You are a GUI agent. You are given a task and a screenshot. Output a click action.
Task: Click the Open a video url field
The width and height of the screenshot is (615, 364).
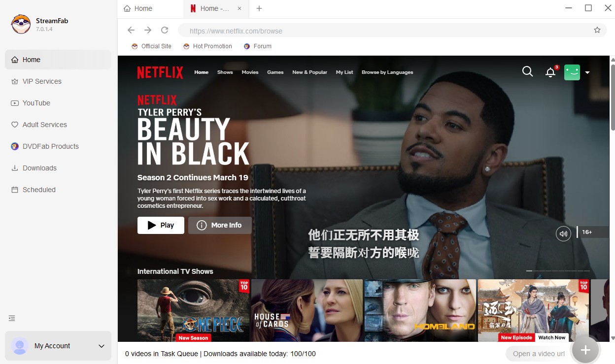(x=538, y=354)
